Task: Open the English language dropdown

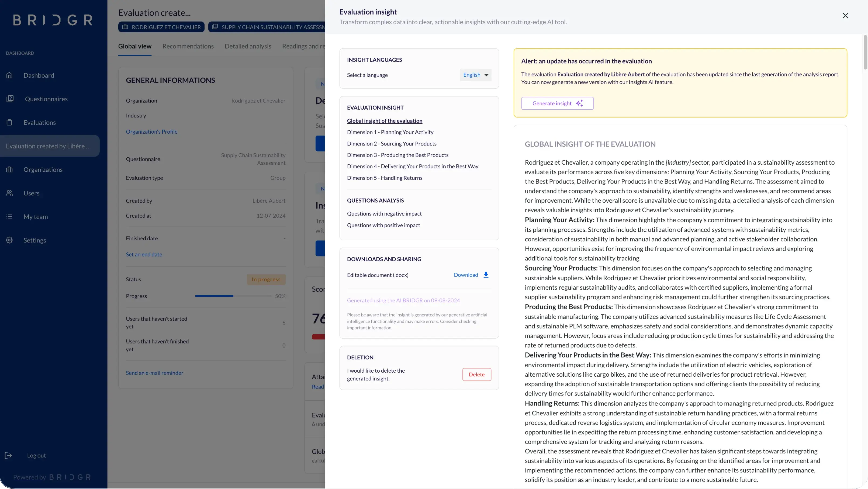Action: (475, 75)
